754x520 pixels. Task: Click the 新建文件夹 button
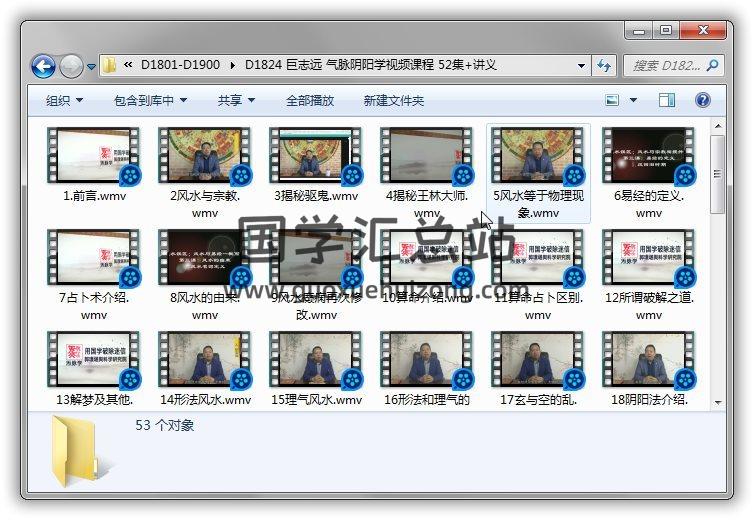(x=393, y=101)
